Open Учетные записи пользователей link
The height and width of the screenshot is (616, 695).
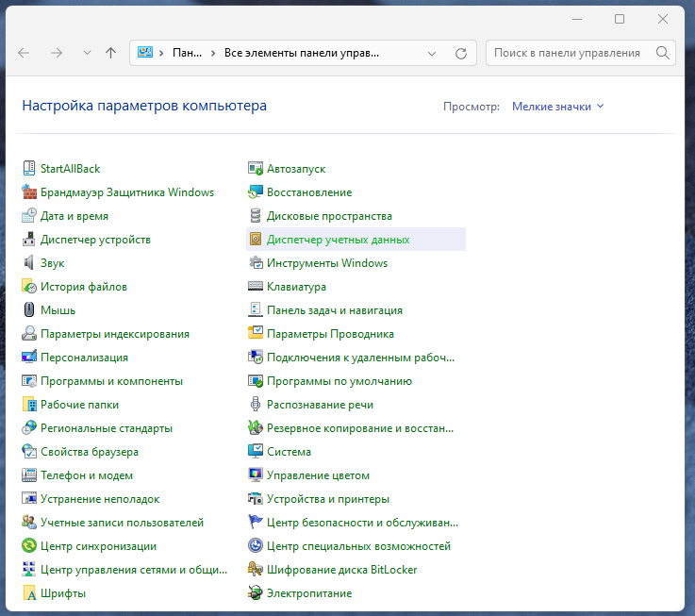[122, 522]
